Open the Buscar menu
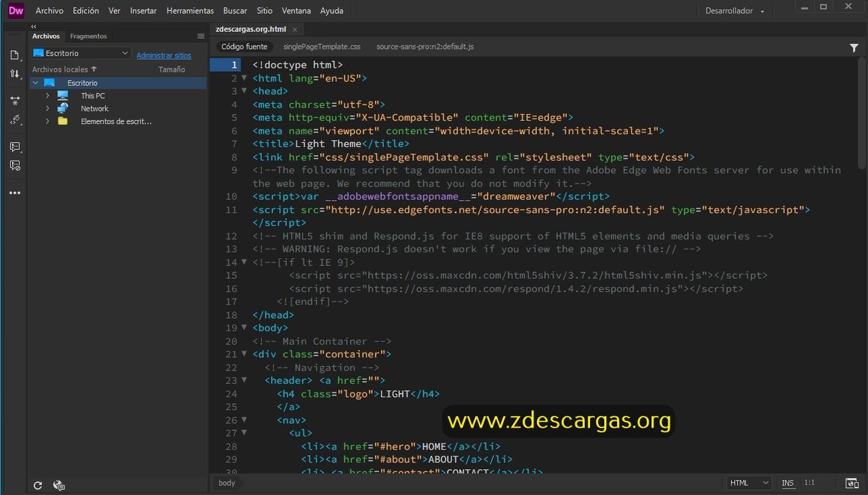 tap(235, 11)
